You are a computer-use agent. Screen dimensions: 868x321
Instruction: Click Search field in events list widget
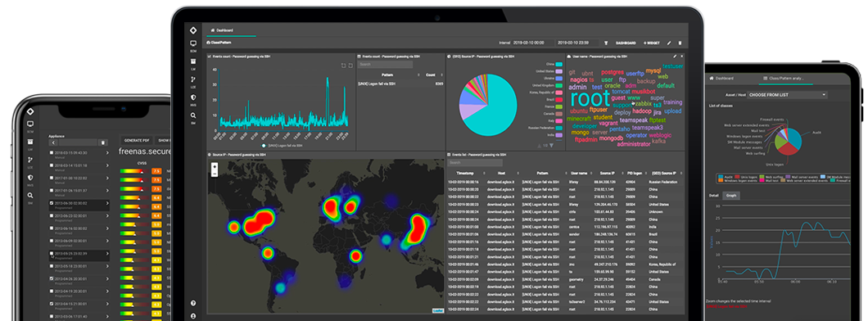[475, 163]
